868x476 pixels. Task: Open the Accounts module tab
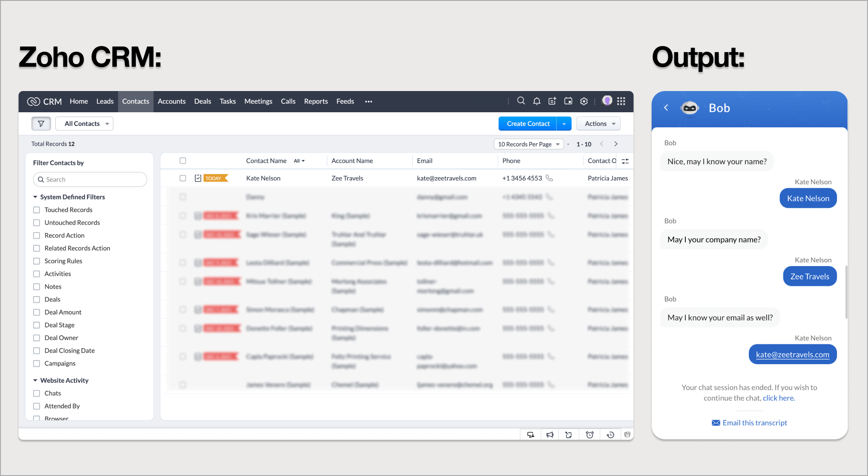[172, 101]
